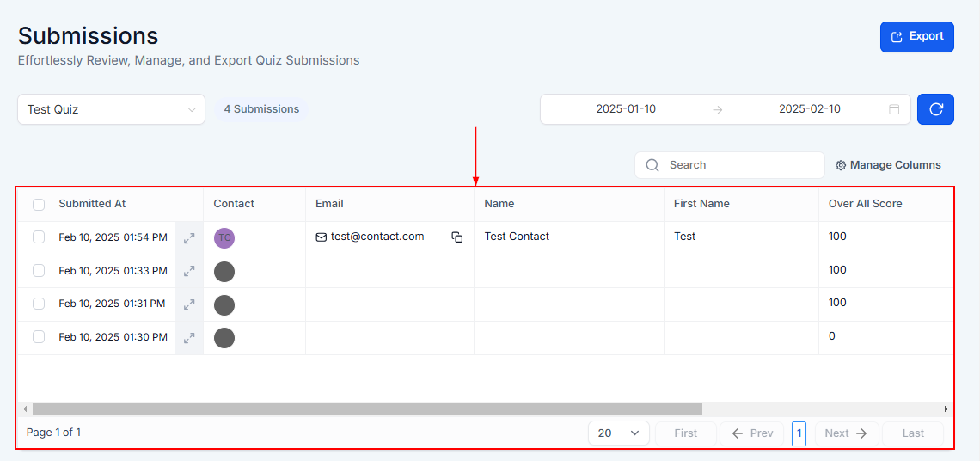Click the envelope icon beside the email

pos(322,237)
